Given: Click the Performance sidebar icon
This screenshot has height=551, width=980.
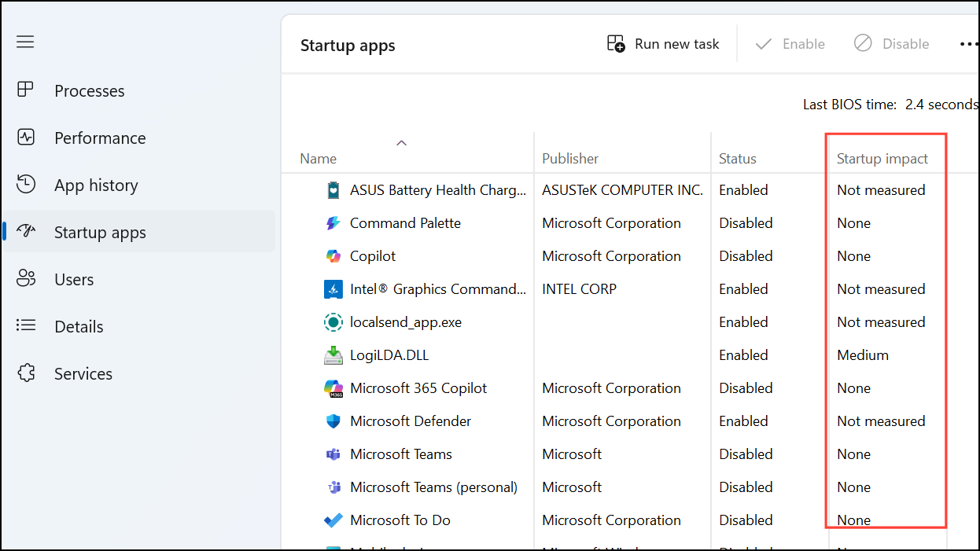Looking at the screenshot, I should click(x=26, y=137).
